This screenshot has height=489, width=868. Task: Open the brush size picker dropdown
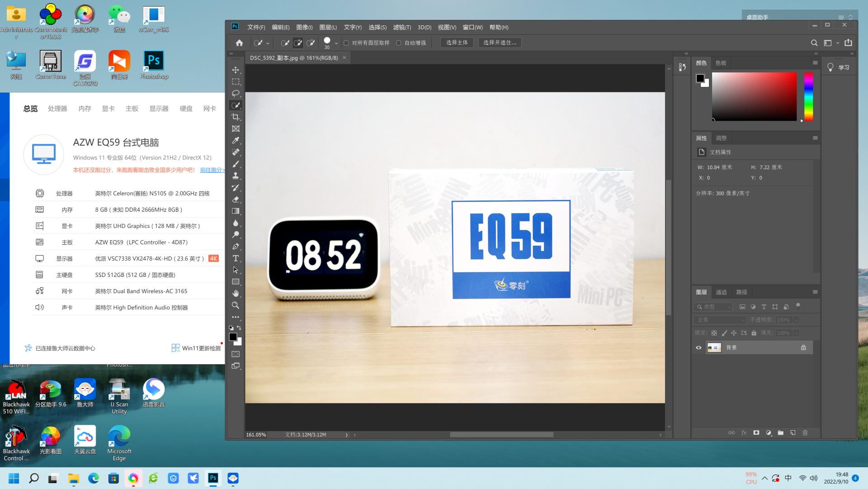(336, 43)
